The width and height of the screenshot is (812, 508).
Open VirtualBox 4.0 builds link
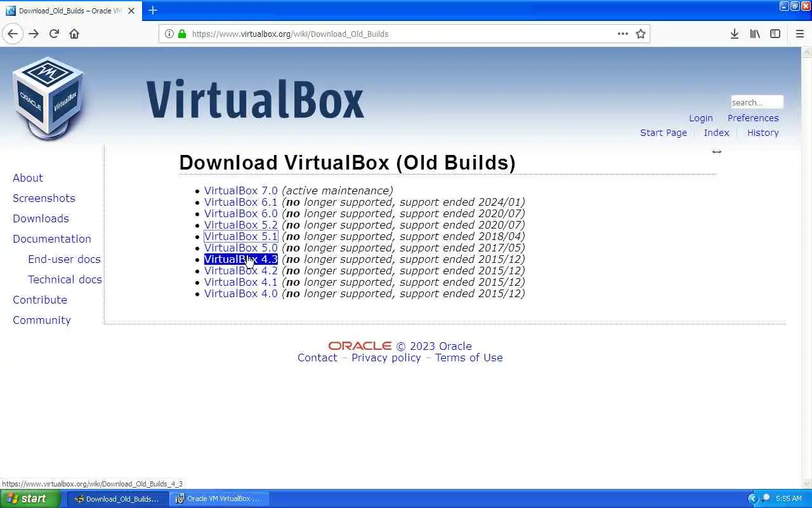[x=241, y=293]
